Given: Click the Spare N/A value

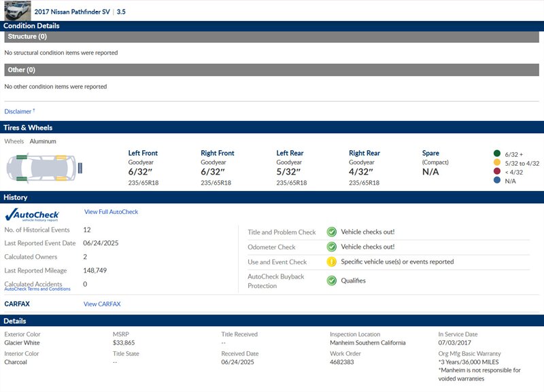Looking at the screenshot, I should (430, 172).
